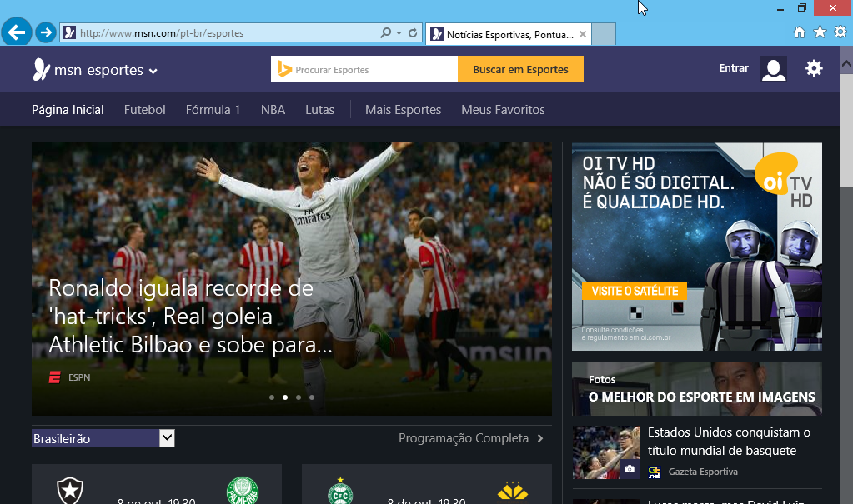Open Estados Unidos basquete headline
Image resolution: width=853 pixels, height=504 pixels.
click(729, 442)
